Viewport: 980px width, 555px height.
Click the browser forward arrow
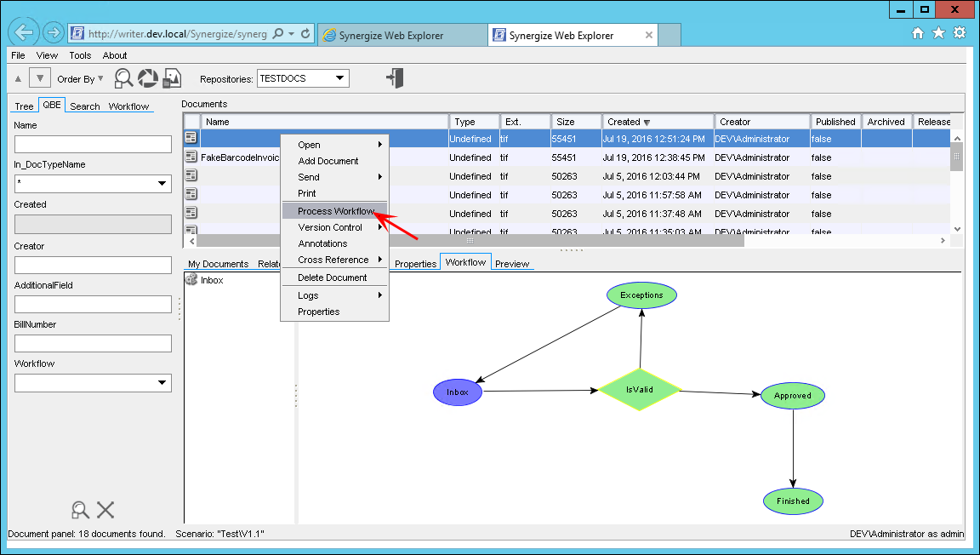point(54,32)
